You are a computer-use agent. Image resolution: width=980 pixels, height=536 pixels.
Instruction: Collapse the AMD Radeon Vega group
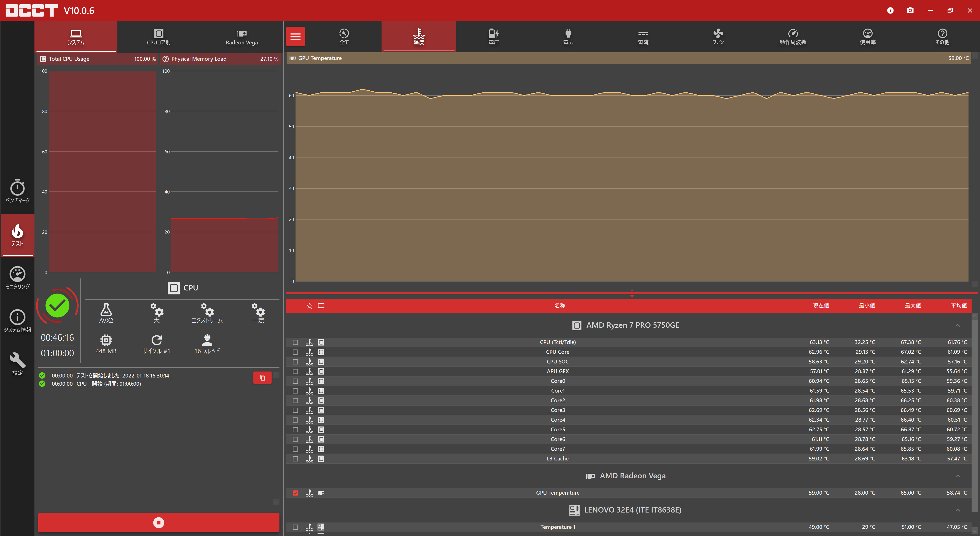[958, 476]
